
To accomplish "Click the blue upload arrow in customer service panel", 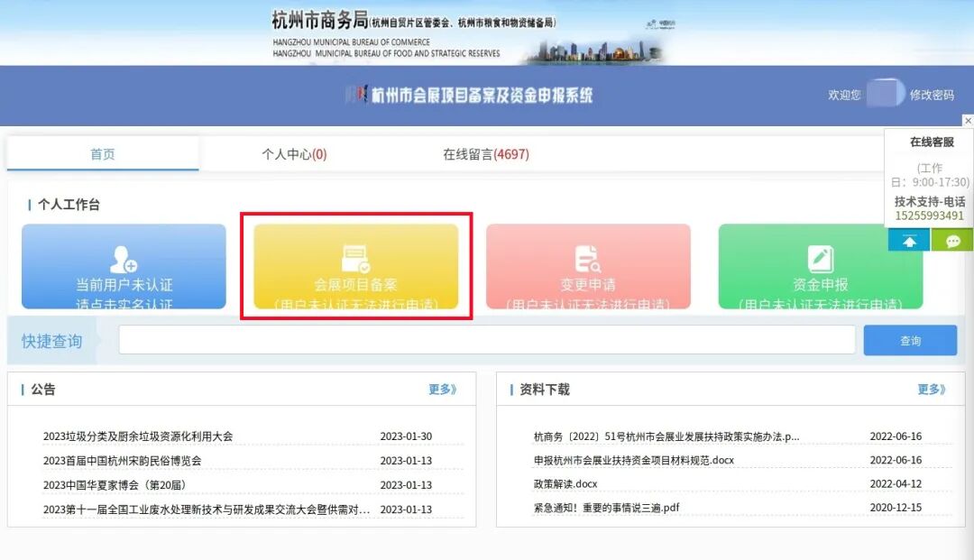I will pos(908,240).
